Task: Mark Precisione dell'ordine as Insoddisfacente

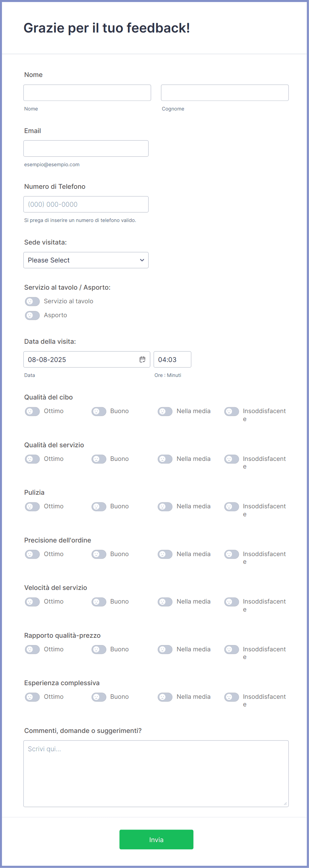Action: 231,554
